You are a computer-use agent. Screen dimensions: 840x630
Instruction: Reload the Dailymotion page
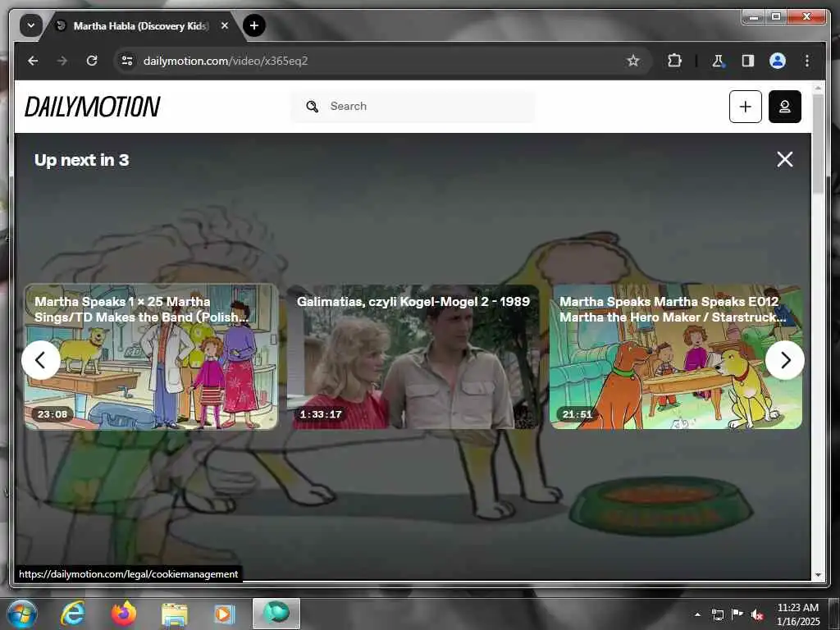[92, 61]
